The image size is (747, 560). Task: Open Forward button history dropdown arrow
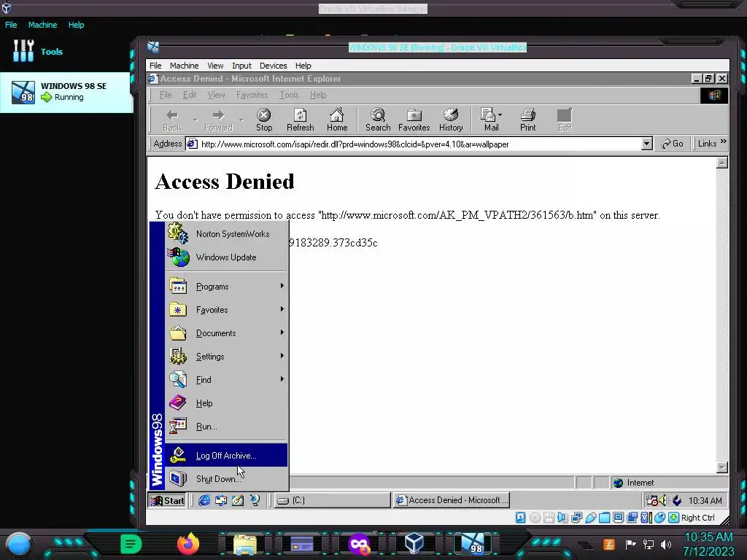(241, 120)
